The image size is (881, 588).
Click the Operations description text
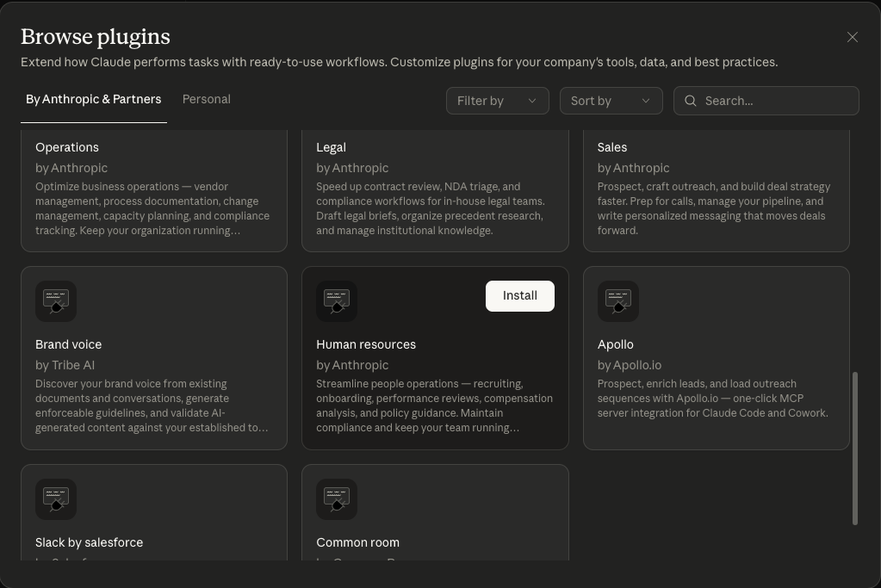click(152, 208)
